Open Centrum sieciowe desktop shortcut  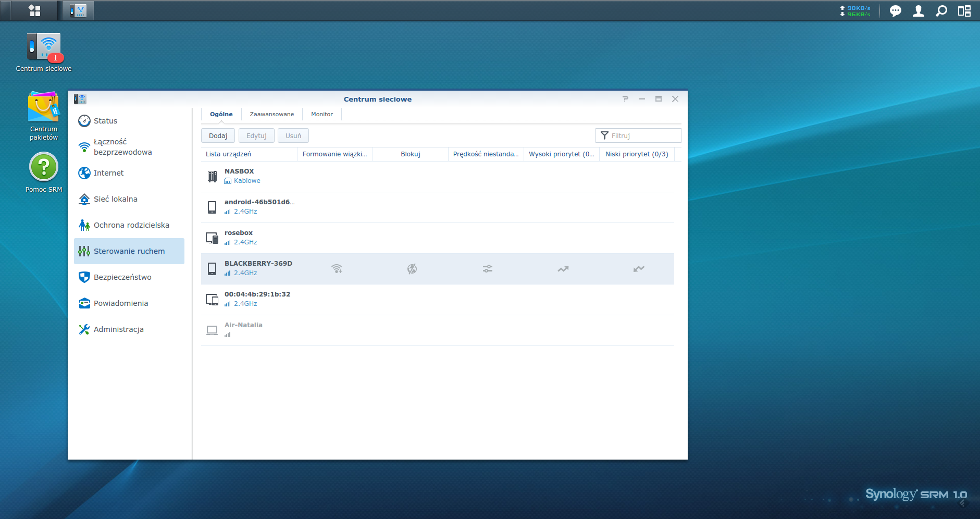click(44, 52)
